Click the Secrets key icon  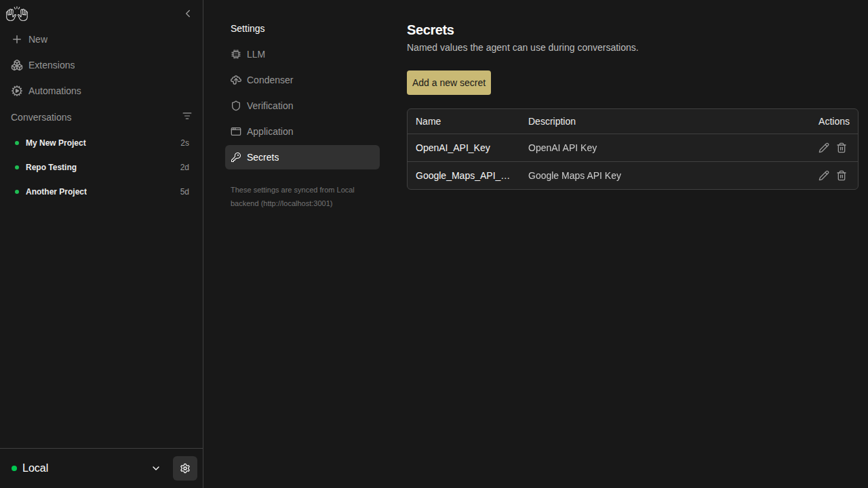pyautogui.click(x=236, y=157)
